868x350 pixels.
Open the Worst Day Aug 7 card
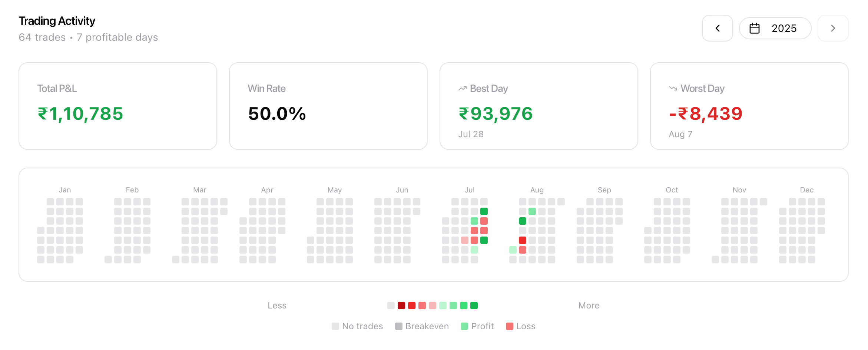click(x=749, y=106)
